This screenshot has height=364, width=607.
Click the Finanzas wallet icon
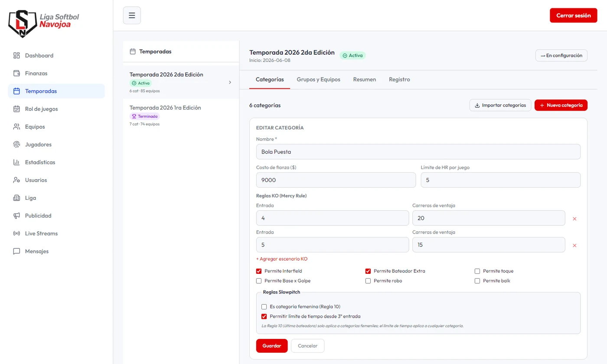(x=17, y=73)
